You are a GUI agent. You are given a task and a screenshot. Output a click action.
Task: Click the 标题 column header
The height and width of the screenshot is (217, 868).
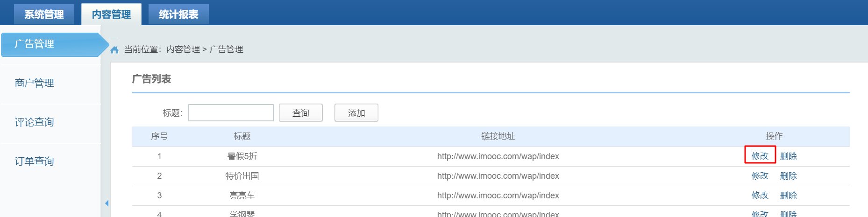[242, 136]
